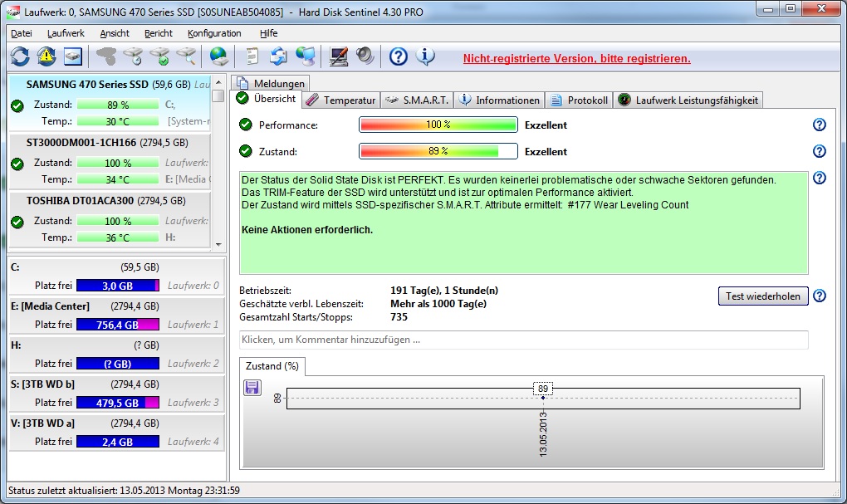This screenshot has width=847, height=504.
Task: Open the Laufwerk Leistungsfähigkeit tab
Action: 688,100
